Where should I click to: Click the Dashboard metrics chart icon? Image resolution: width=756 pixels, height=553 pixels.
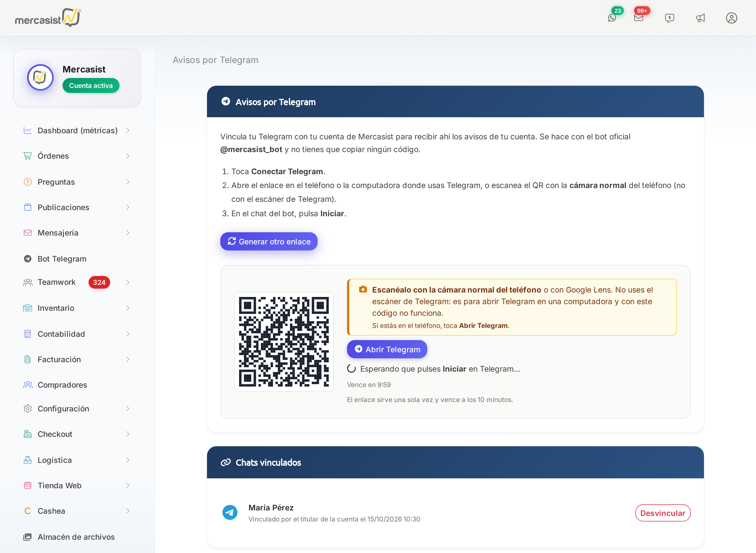pyautogui.click(x=27, y=130)
